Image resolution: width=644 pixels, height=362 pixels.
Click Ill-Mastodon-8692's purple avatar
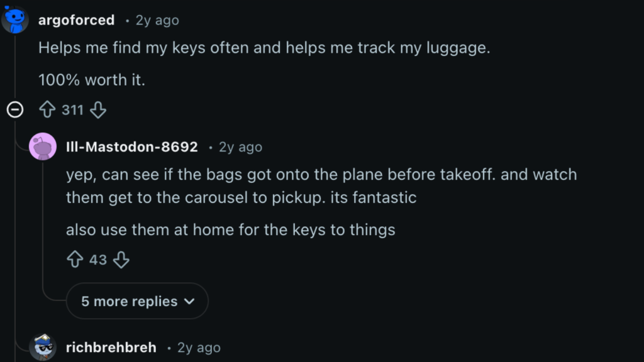tap(42, 146)
